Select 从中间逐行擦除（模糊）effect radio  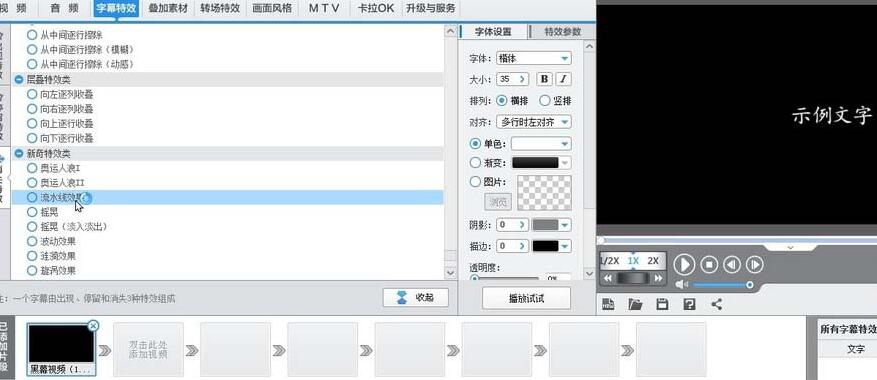[x=32, y=50]
